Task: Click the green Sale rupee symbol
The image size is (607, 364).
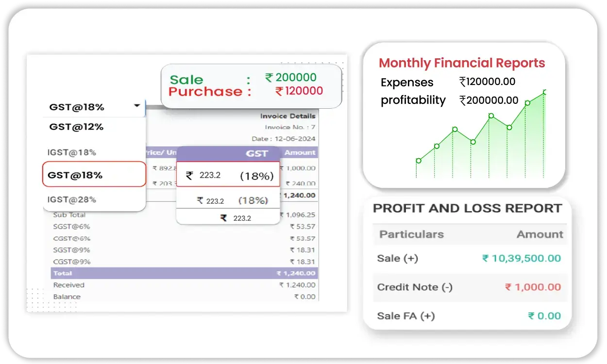Action: coord(269,78)
